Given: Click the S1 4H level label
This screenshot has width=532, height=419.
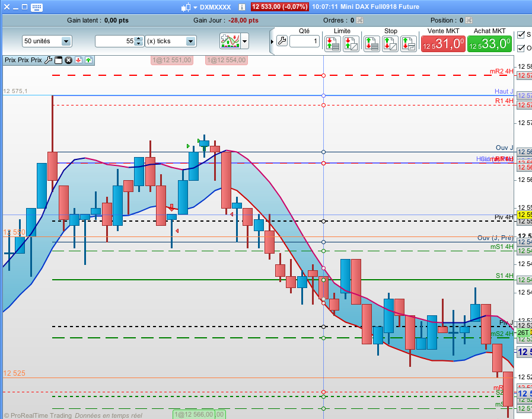Looking at the screenshot, I should pyautogui.click(x=505, y=276).
